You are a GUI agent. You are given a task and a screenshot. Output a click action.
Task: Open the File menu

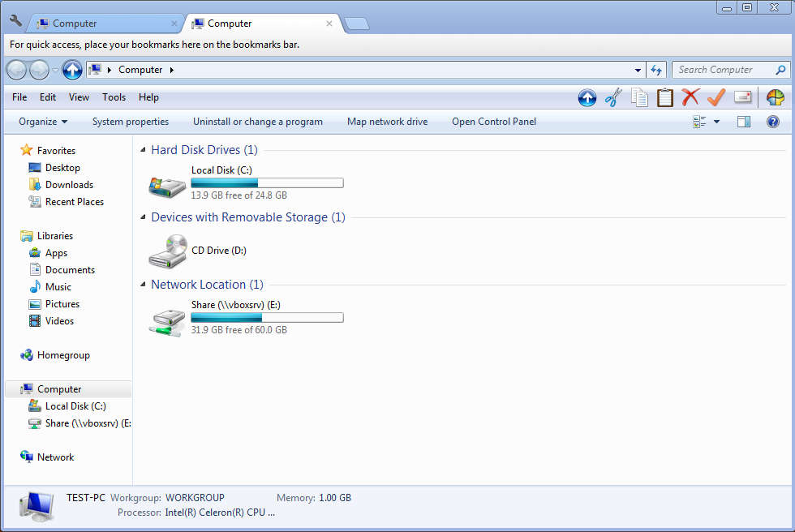19,97
